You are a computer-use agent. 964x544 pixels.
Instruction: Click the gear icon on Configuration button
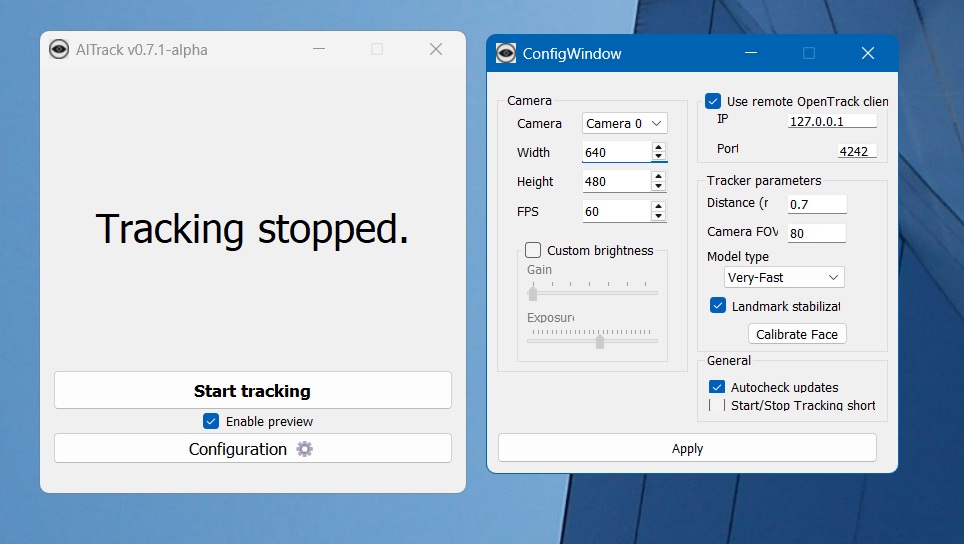[304, 449]
